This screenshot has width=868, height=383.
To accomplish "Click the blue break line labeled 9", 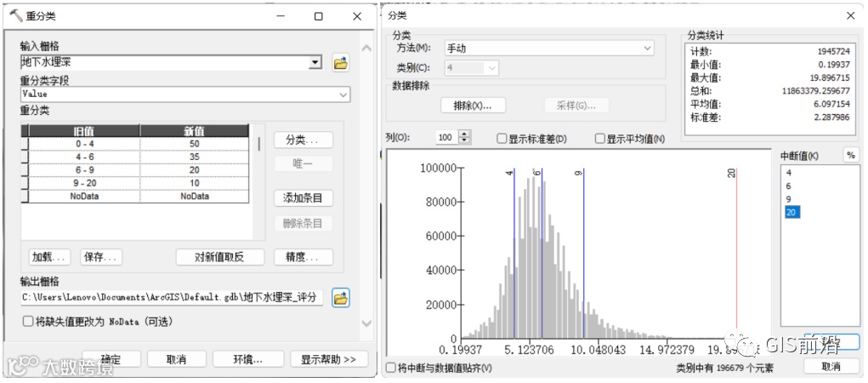I will (x=583, y=254).
